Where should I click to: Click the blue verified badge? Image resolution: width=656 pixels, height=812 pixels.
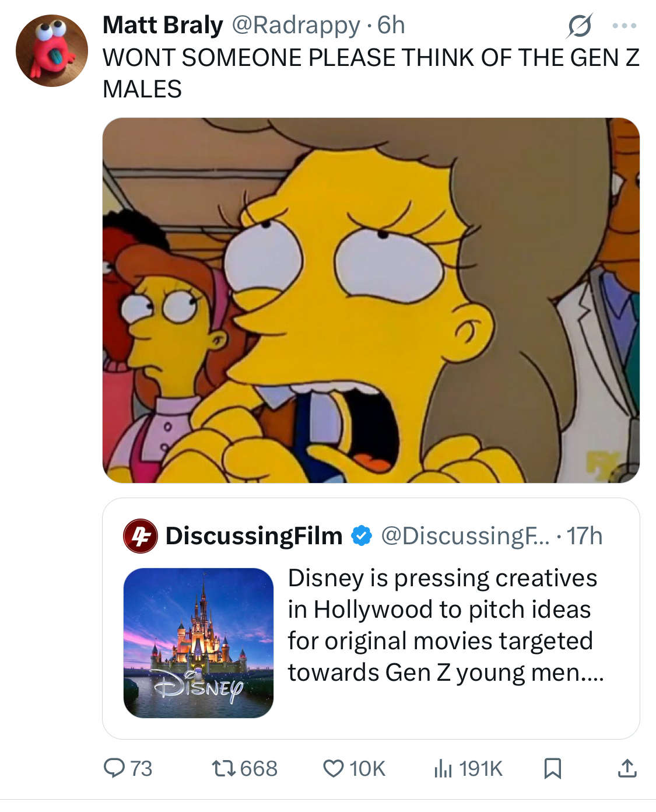point(362,535)
